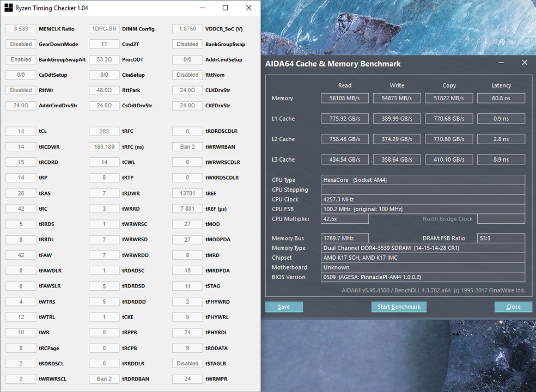
Task: Click the Memory Read 56108 MB/s result
Action: (345, 98)
